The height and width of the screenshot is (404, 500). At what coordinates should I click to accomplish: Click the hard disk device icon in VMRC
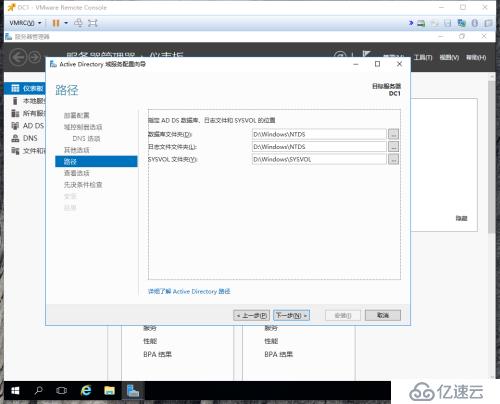coord(421,23)
